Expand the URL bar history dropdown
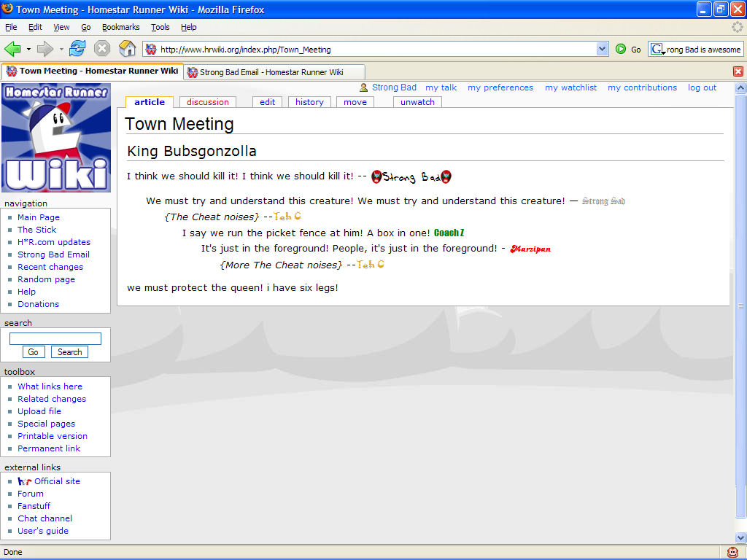The width and height of the screenshot is (747, 560). click(x=602, y=49)
